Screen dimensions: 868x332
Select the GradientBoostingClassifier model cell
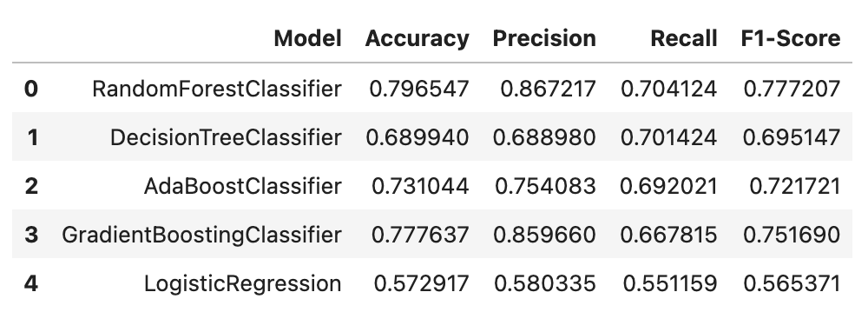pyautogui.click(x=201, y=235)
